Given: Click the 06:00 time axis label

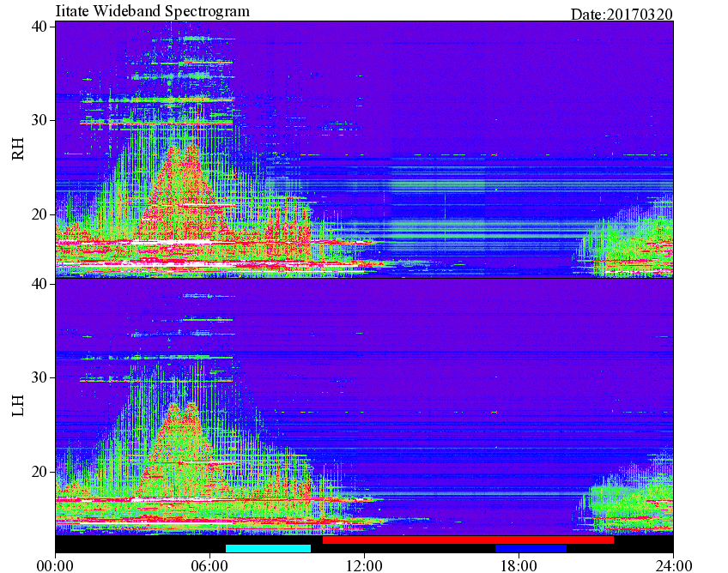Looking at the screenshot, I should click(209, 565).
